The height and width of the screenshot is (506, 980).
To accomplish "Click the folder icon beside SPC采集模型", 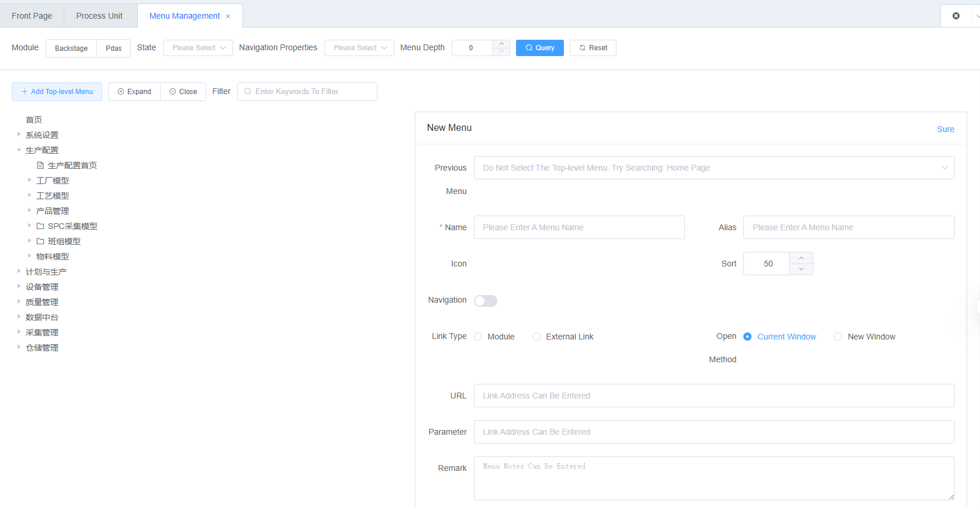I will (40, 226).
